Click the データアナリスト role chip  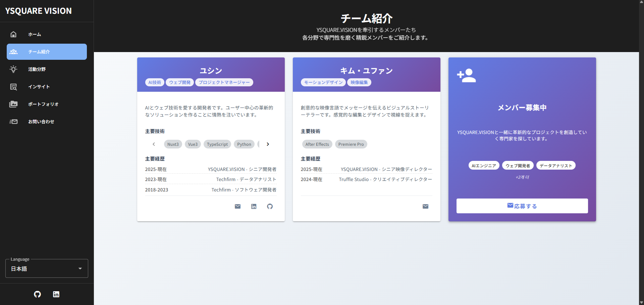[x=556, y=166]
